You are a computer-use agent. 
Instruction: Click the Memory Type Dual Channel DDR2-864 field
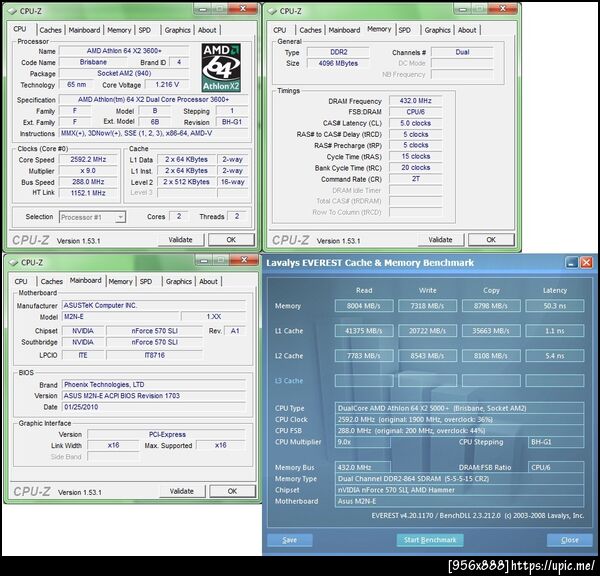click(x=460, y=479)
